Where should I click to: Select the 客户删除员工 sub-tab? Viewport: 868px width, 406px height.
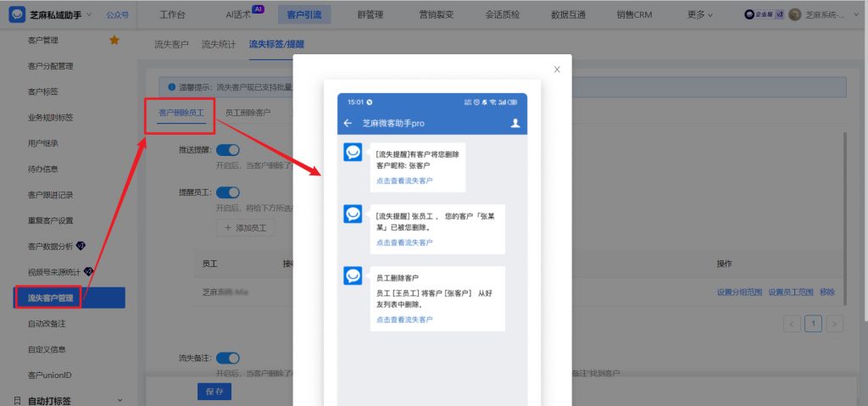pyautogui.click(x=181, y=113)
